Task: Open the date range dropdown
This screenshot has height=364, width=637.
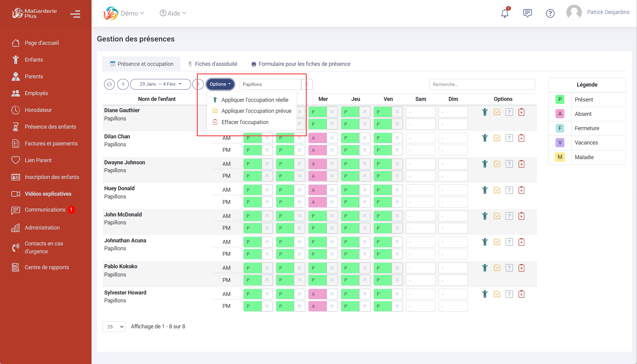Action: pyautogui.click(x=160, y=84)
